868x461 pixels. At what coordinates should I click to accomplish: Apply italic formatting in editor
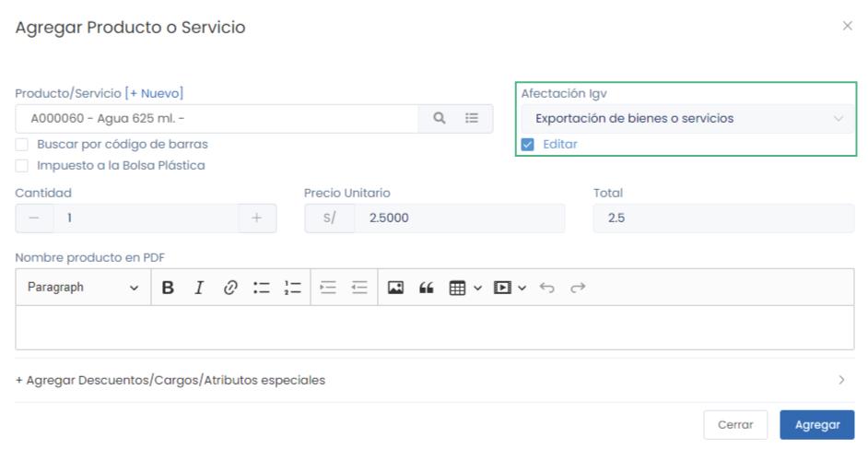pyautogui.click(x=199, y=288)
